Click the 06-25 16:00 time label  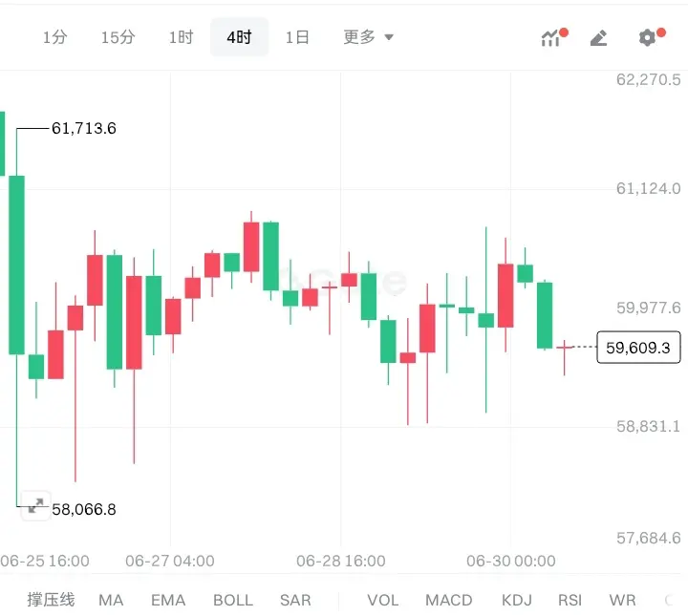45,561
